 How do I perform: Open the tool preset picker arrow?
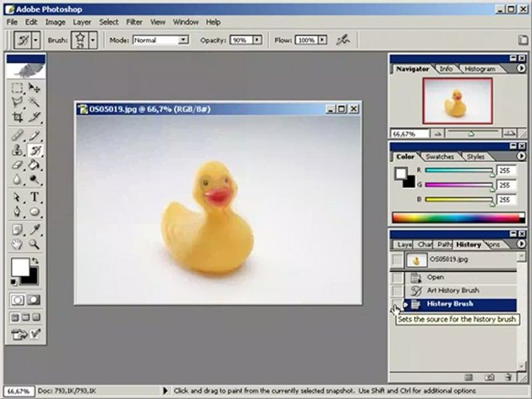35,40
